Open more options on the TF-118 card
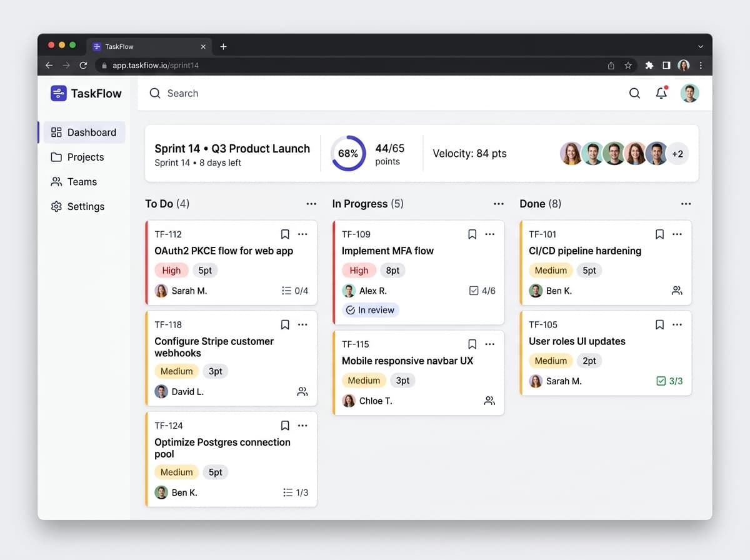Viewport: 750px width, 560px height. (x=303, y=325)
